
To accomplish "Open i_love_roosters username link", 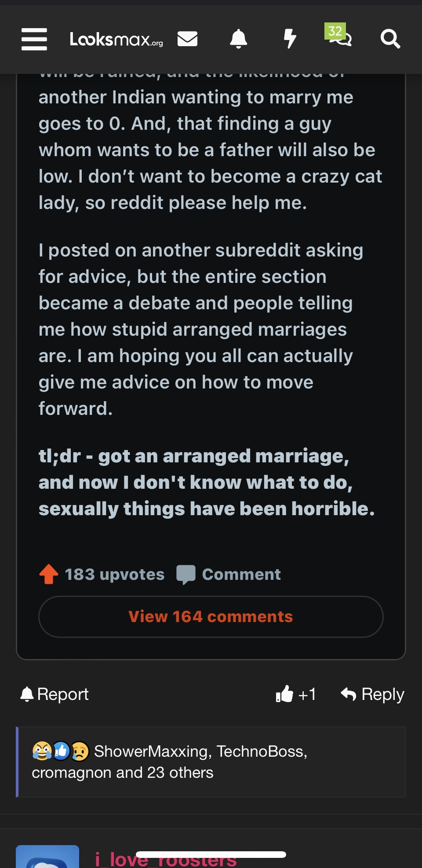I will pos(166,859).
